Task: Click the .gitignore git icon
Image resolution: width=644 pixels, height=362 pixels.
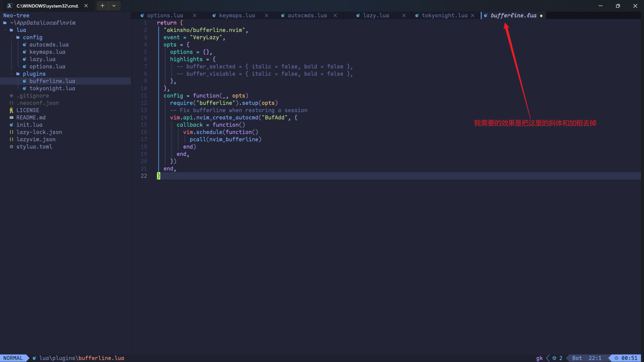Action: point(11,96)
